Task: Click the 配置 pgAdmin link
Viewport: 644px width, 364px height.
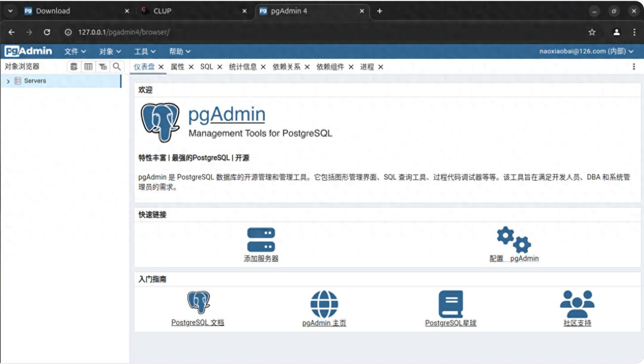Action: coord(514,258)
